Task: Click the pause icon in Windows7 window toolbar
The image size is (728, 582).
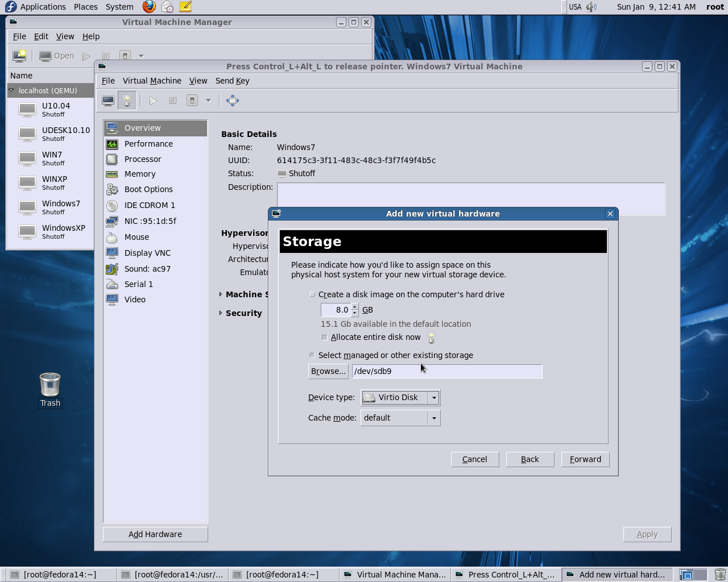Action: click(x=172, y=101)
